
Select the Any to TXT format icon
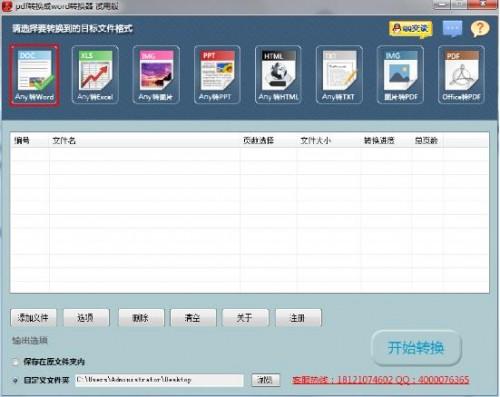pyautogui.click(x=339, y=75)
